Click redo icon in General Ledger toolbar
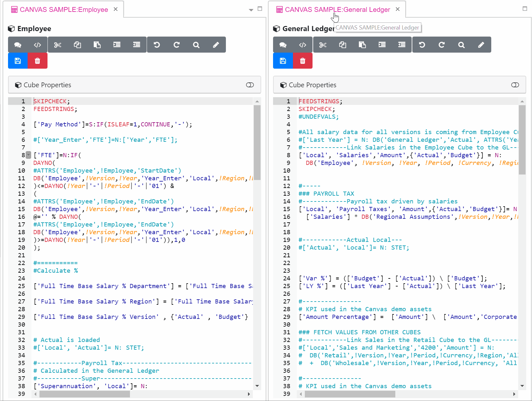532x401 pixels. pyautogui.click(x=442, y=45)
